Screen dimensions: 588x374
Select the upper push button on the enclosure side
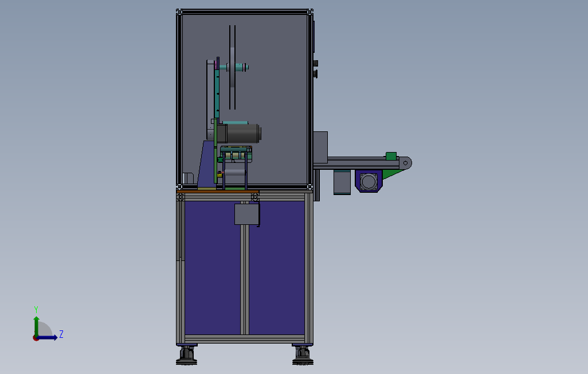[316, 63]
